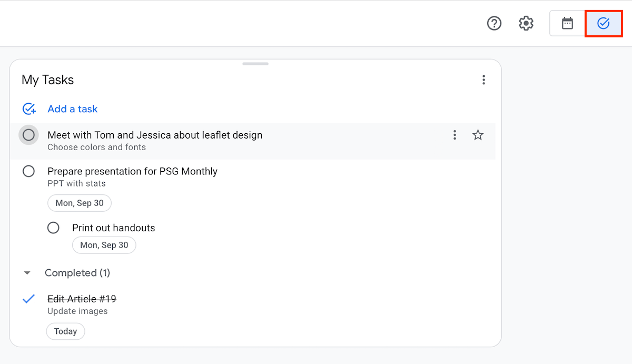This screenshot has height=364, width=632.
Task: Mark Meet with Tom and Jessica complete
Action: click(x=28, y=135)
